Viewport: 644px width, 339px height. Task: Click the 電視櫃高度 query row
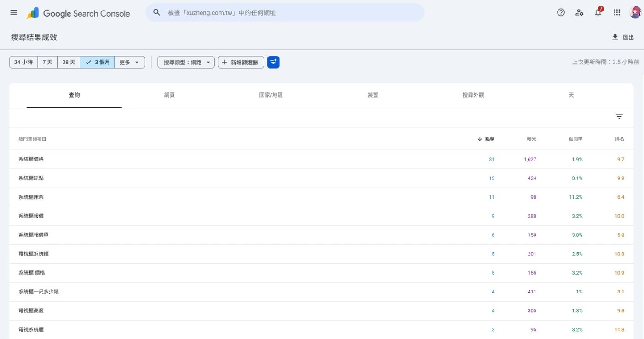pos(321,310)
